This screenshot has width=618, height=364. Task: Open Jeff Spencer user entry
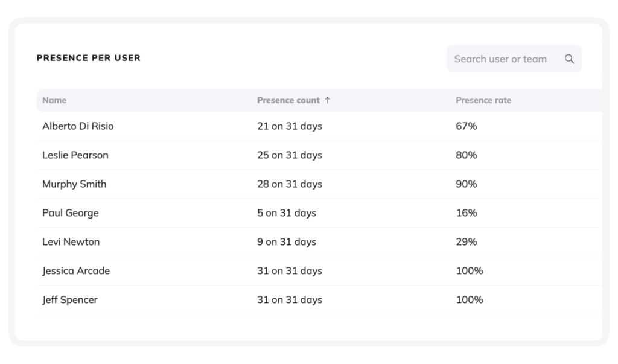pyautogui.click(x=70, y=300)
